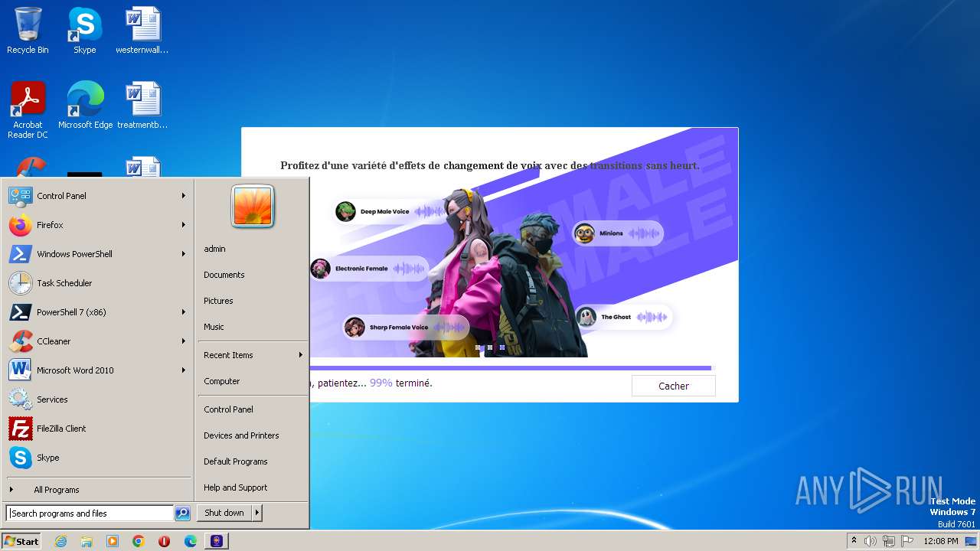Expand Windows PowerShell jump list arrow
980x551 pixels.
(184, 254)
